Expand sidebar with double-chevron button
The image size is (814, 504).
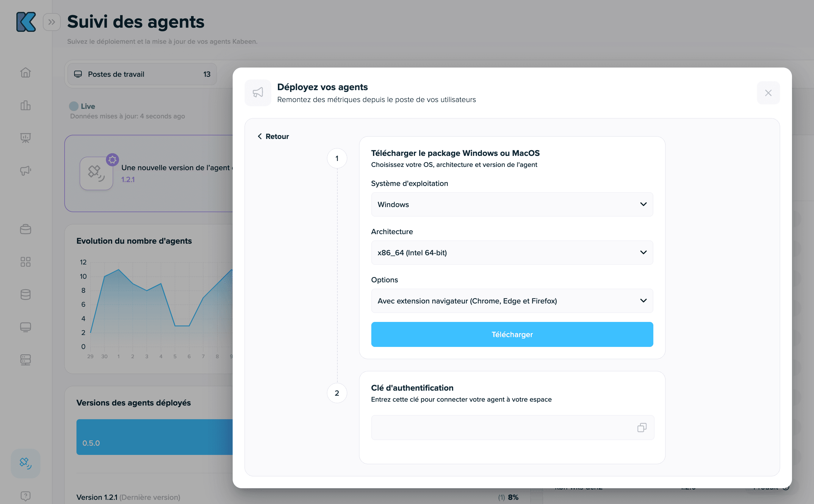click(x=51, y=22)
